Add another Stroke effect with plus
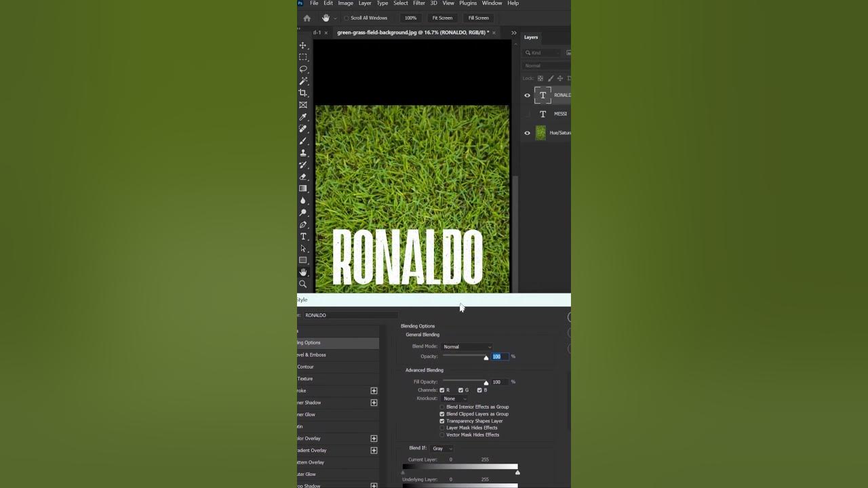868x488 pixels. point(374,391)
